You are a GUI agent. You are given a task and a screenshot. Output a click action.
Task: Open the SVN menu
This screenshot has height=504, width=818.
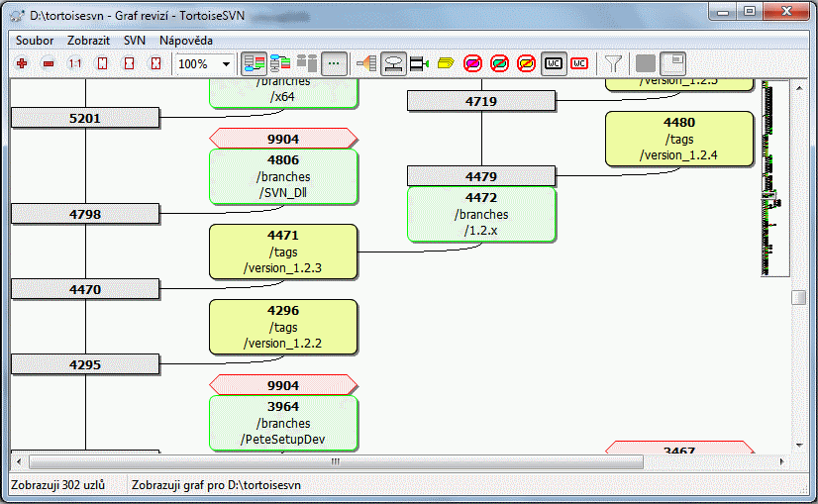[x=134, y=41]
